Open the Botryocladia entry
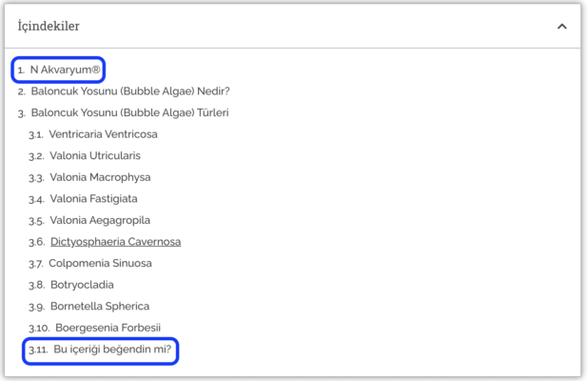 (82, 284)
